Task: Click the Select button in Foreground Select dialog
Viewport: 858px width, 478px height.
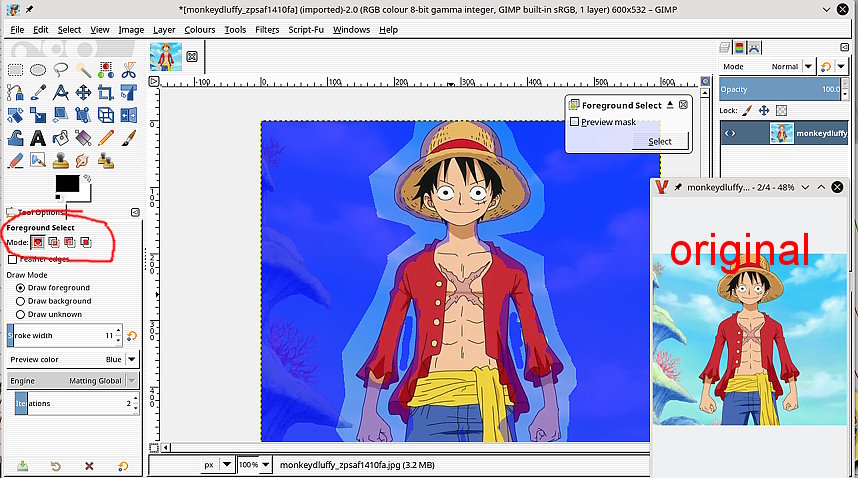Action: pyautogui.click(x=660, y=142)
